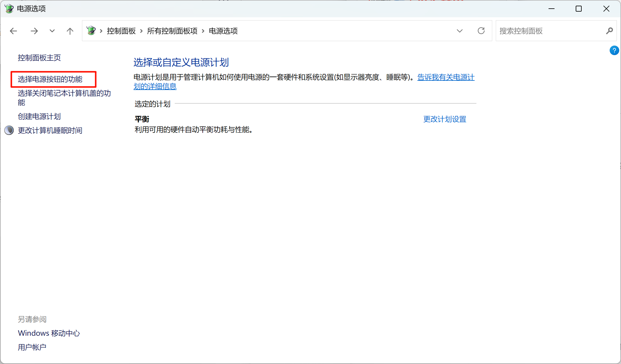Click 选择关闭笔记本计算机盖的功能 link
The width and height of the screenshot is (621, 364).
click(64, 94)
